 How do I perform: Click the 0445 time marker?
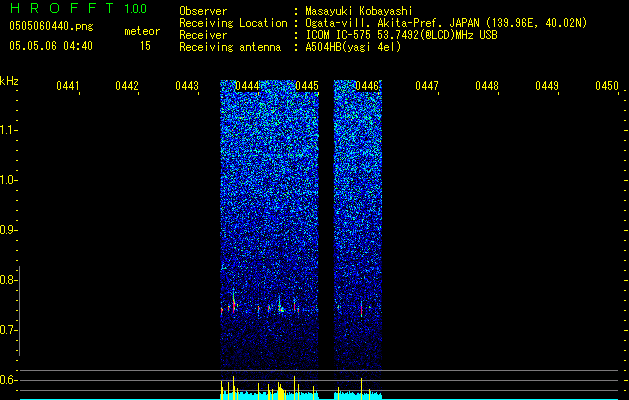[x=307, y=86]
